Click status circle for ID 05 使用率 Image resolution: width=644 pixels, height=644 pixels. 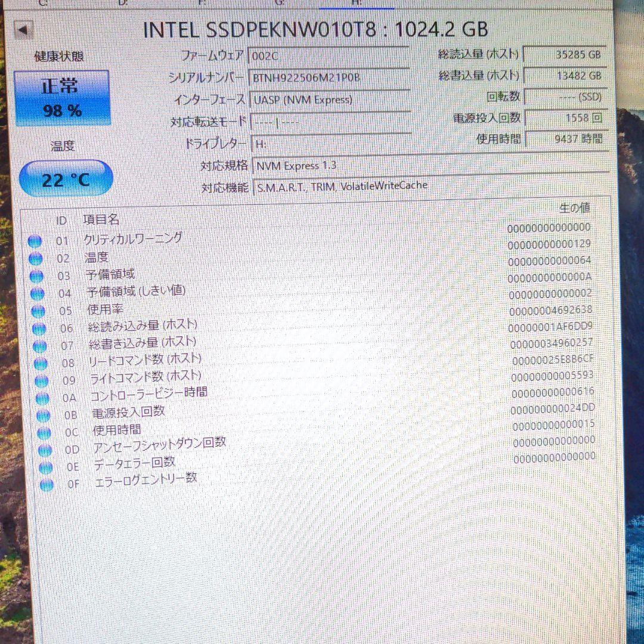[38, 312]
